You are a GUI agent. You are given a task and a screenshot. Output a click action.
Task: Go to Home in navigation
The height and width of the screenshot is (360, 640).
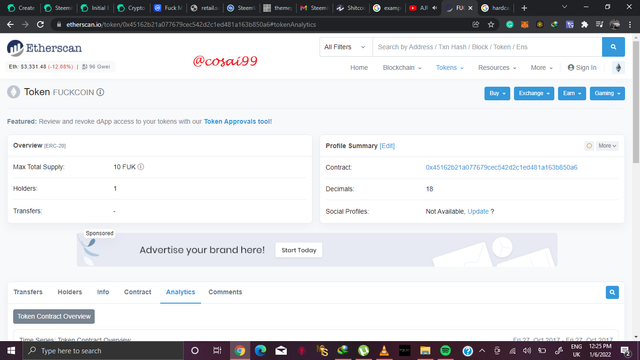(359, 68)
